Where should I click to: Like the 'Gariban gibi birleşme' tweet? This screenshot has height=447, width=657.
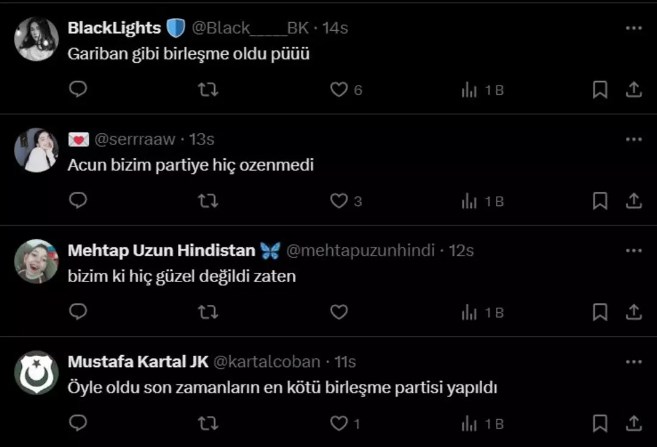(339, 90)
